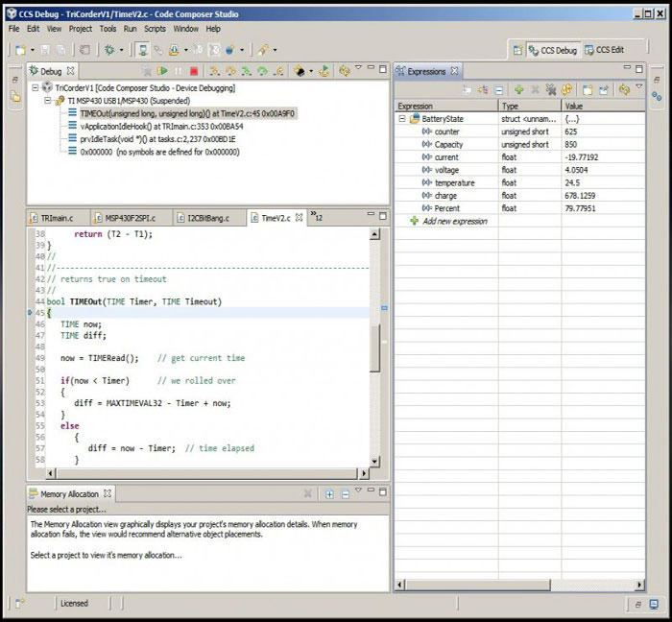
Task: Collapse the TriCorderV1 debug session tree node
Action: tap(36, 87)
